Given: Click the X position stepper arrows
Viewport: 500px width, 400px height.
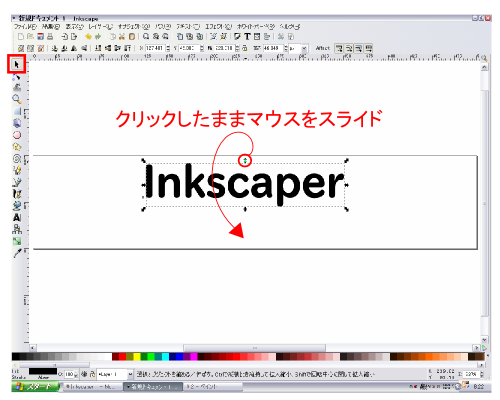Looking at the screenshot, I should click(x=168, y=48).
